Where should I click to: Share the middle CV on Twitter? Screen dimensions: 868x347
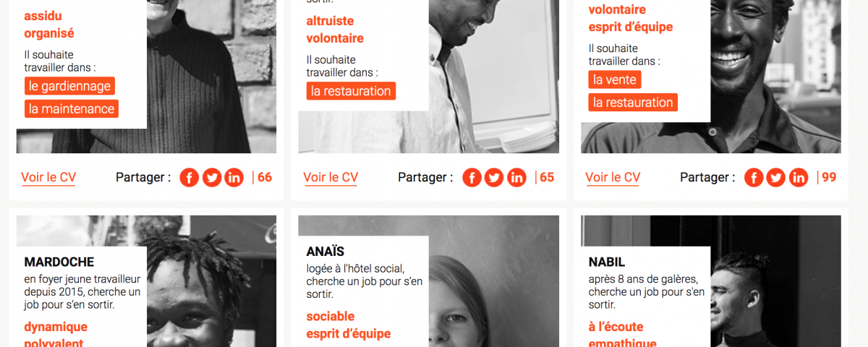click(494, 178)
